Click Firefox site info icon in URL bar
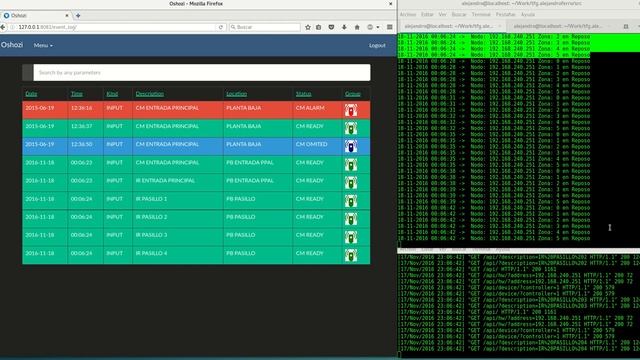 (13, 27)
